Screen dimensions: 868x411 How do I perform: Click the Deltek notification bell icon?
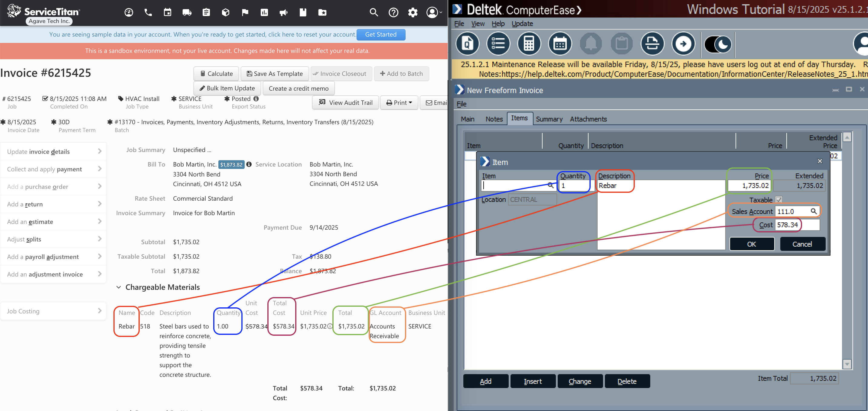pyautogui.click(x=591, y=44)
